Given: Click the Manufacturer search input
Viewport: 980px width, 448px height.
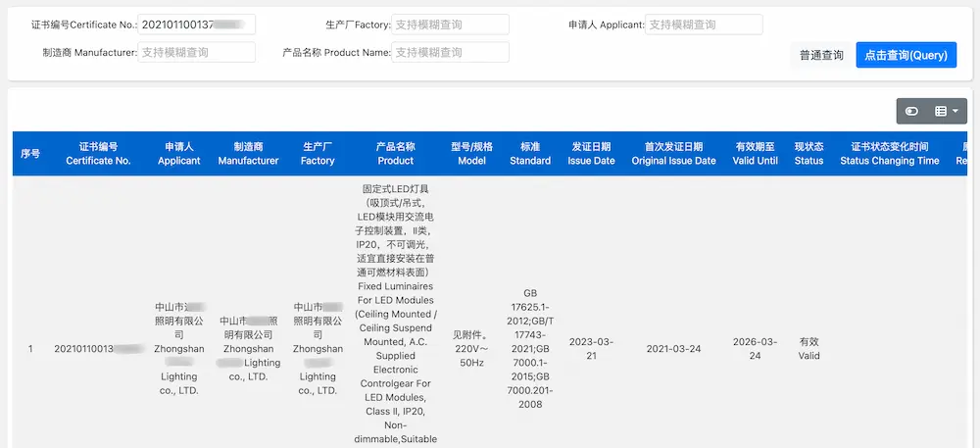Looking at the screenshot, I should 196,52.
